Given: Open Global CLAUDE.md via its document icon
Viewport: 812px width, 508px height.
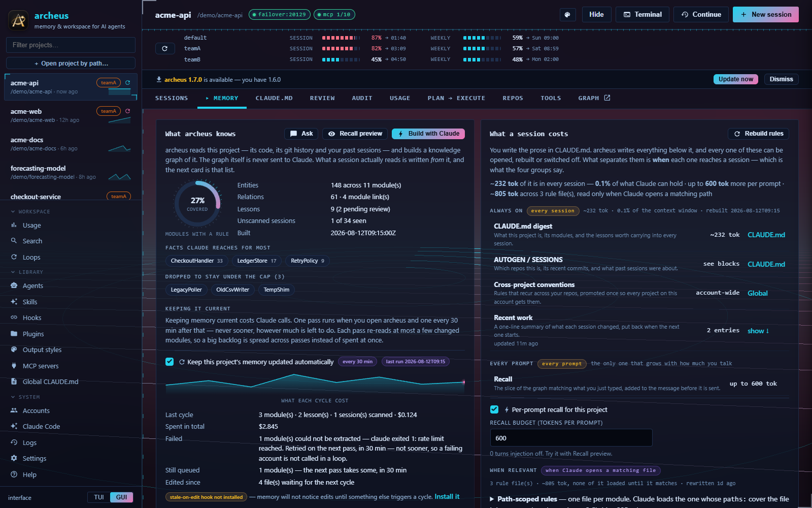Looking at the screenshot, I should point(14,382).
